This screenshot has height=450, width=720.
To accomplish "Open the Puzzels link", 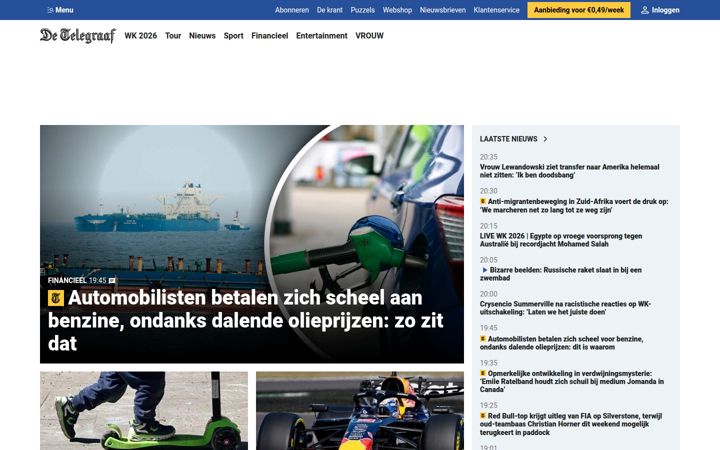I will (x=362, y=10).
